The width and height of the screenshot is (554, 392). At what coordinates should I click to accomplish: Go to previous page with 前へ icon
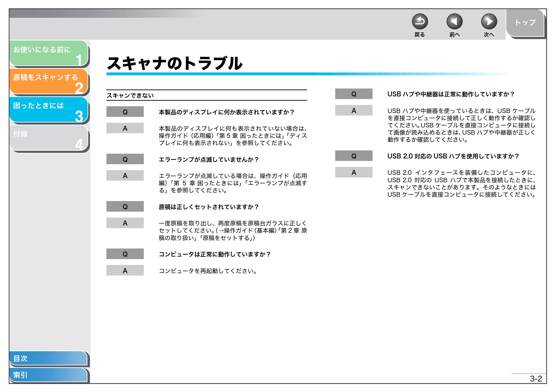pos(454,21)
